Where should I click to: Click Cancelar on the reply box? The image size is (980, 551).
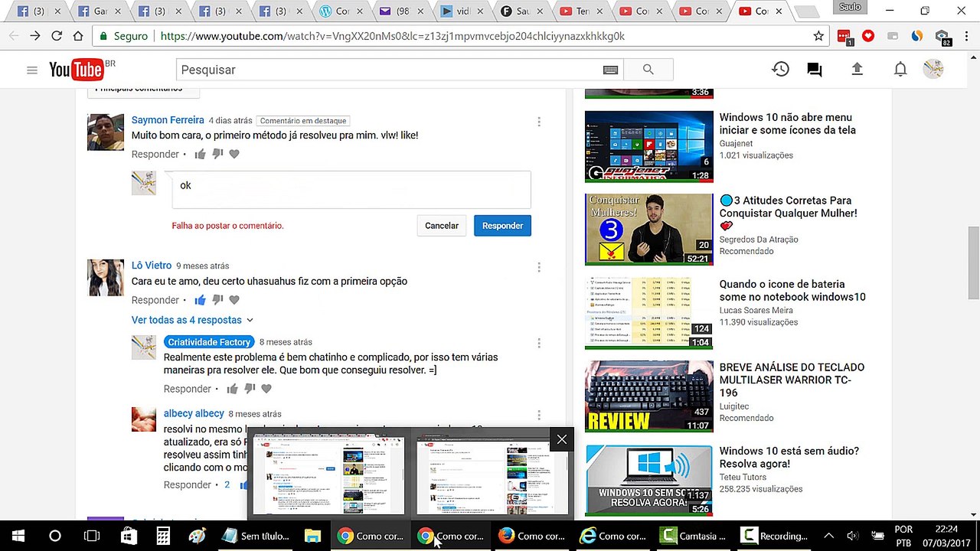click(x=442, y=226)
